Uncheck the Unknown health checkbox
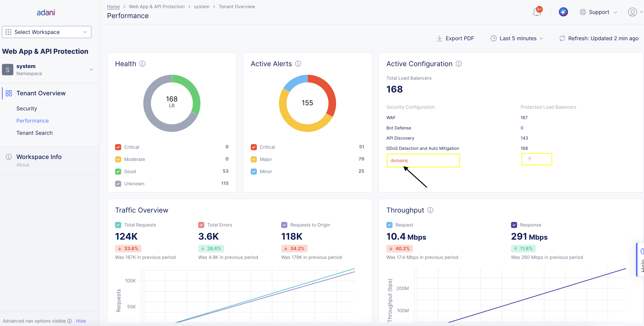 (118, 184)
